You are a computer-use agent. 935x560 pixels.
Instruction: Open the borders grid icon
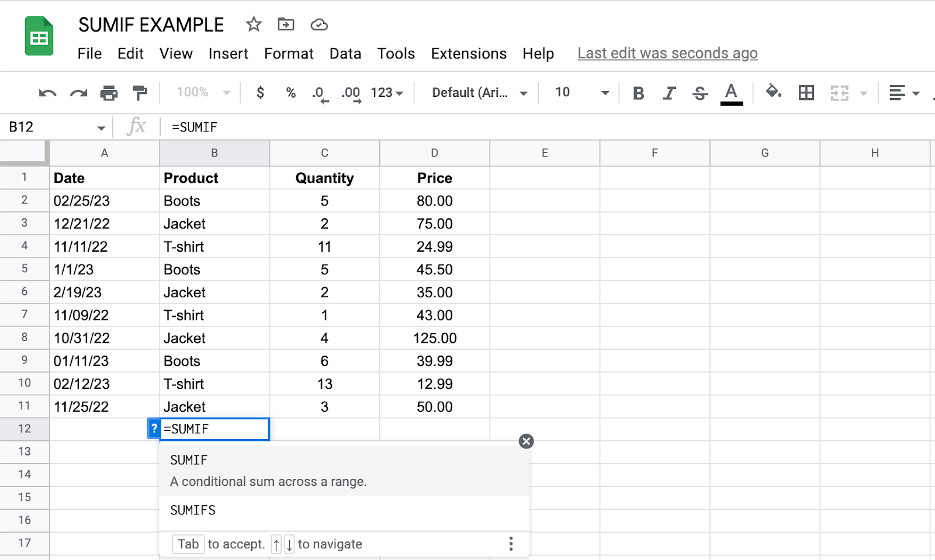[806, 92]
